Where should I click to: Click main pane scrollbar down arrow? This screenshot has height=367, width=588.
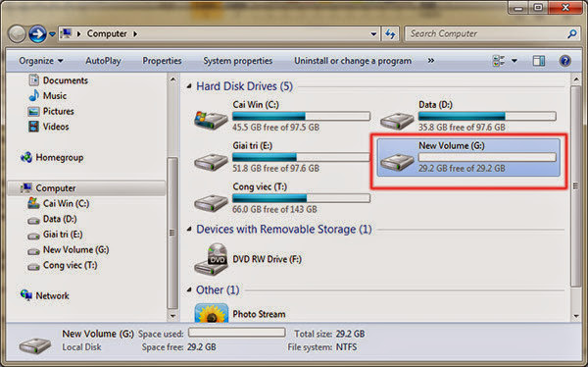[x=576, y=316]
